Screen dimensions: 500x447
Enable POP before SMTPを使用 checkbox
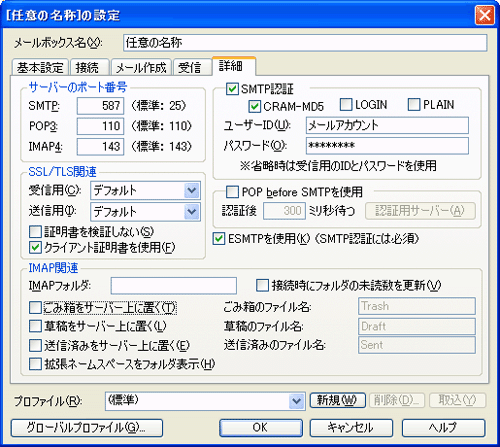[x=232, y=192]
